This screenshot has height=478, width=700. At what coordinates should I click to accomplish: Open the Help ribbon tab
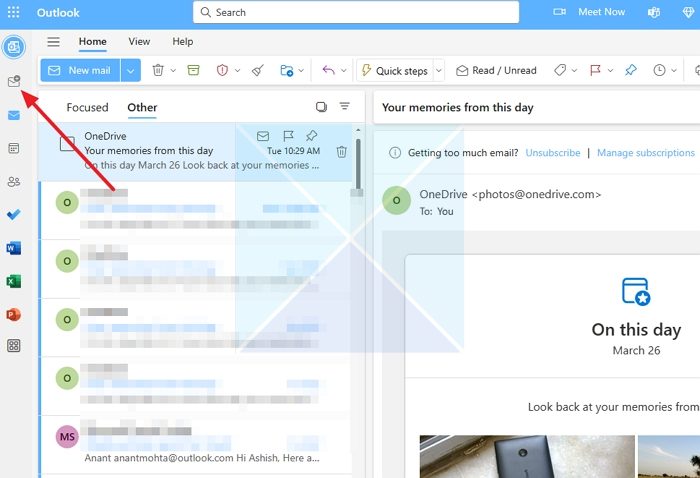[183, 42]
